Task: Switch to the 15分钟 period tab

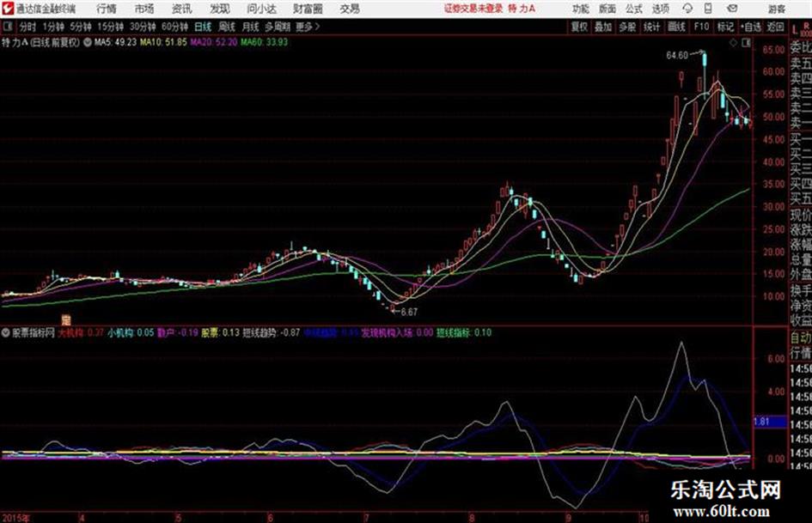Action: (x=111, y=27)
